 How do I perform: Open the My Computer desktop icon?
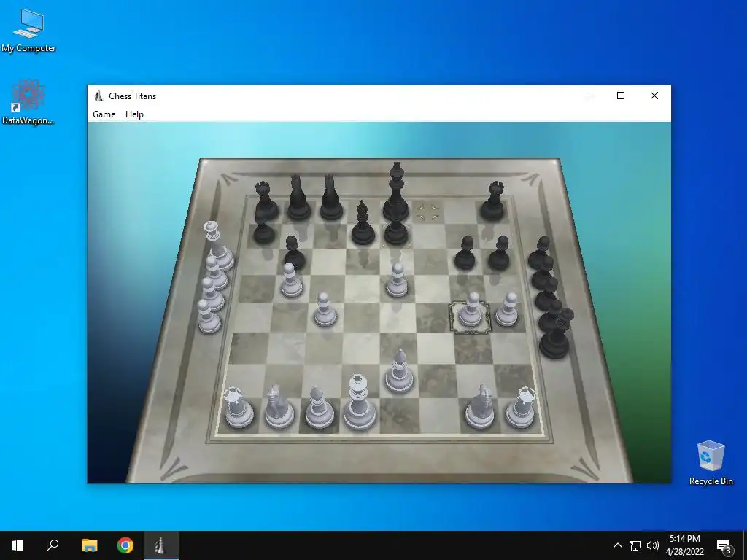[x=28, y=31]
